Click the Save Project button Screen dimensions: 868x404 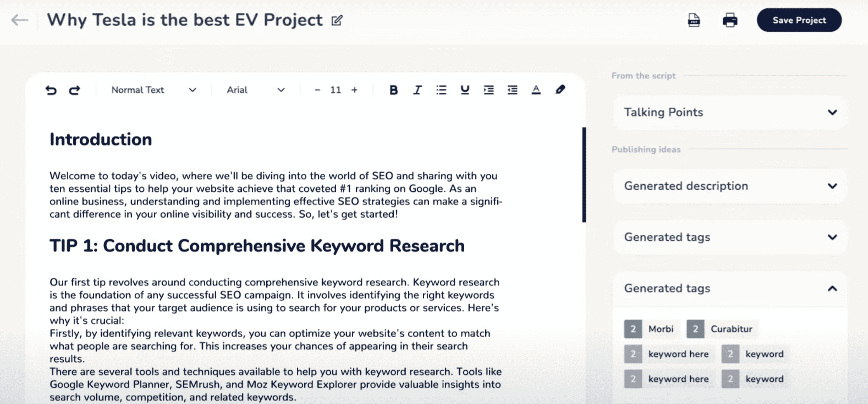(x=799, y=20)
